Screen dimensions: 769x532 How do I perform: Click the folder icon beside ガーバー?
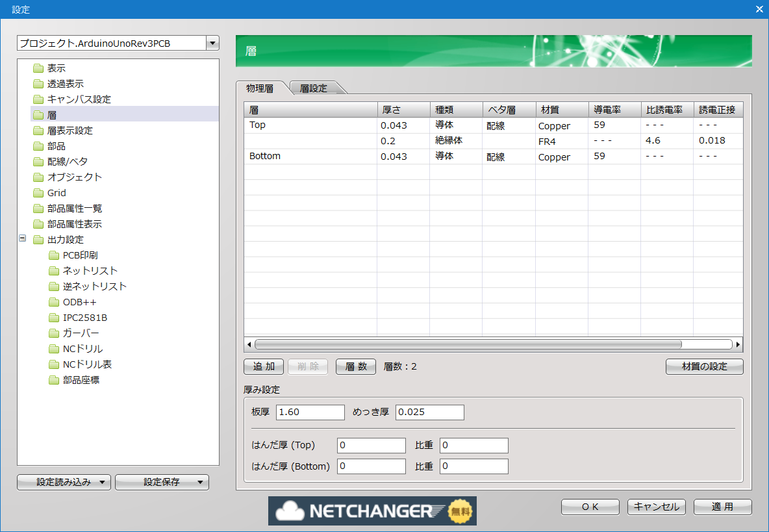coord(54,333)
